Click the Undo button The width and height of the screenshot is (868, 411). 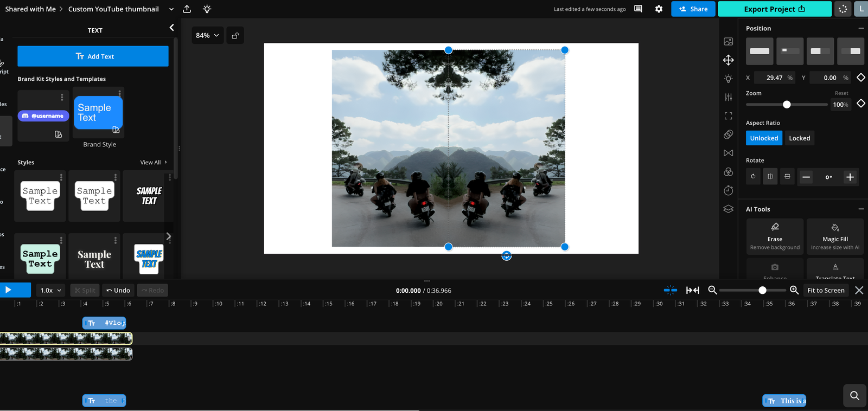[x=118, y=291]
